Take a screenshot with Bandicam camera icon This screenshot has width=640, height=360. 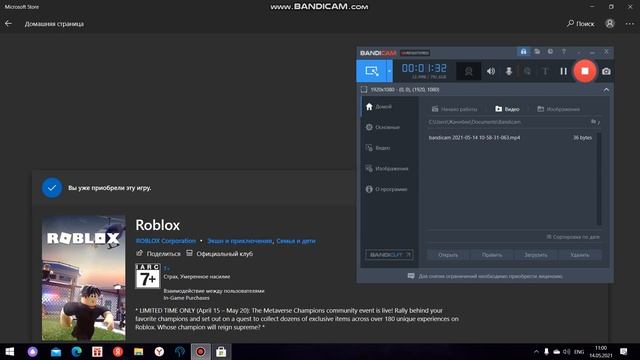pyautogui.click(x=606, y=71)
